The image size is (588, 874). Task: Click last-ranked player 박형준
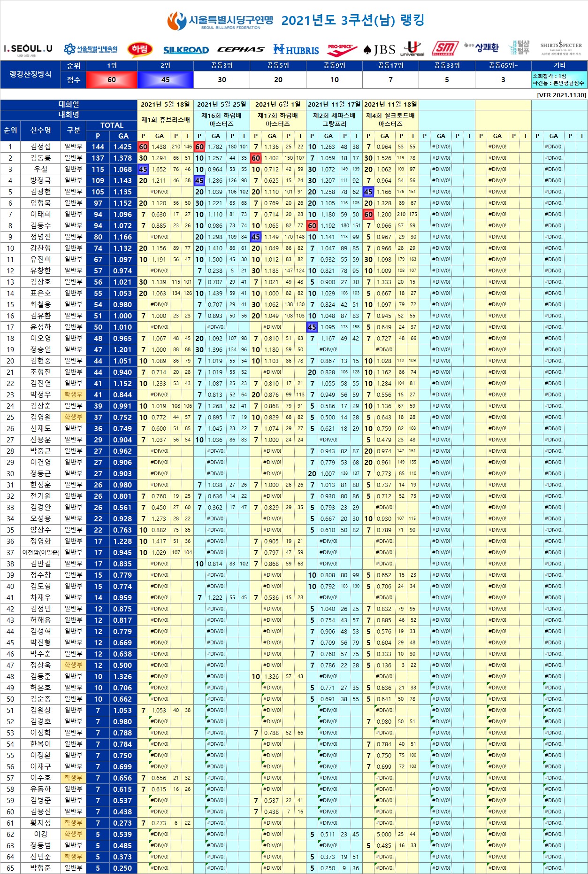(x=41, y=868)
